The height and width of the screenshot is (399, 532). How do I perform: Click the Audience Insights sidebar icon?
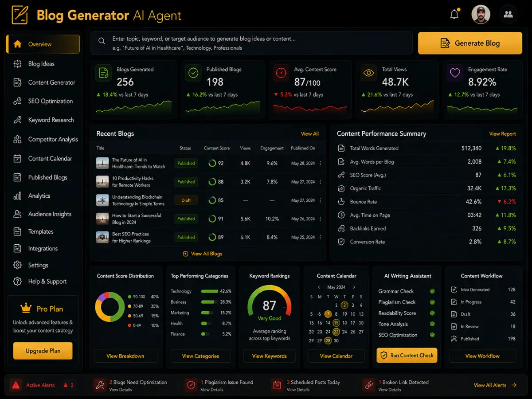coord(17,214)
